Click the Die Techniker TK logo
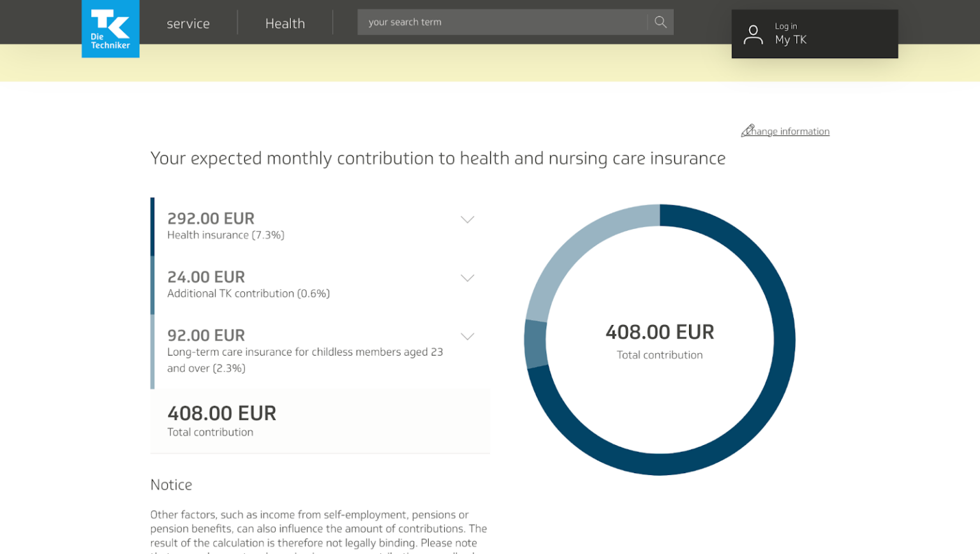The image size is (980, 554). pos(110,29)
